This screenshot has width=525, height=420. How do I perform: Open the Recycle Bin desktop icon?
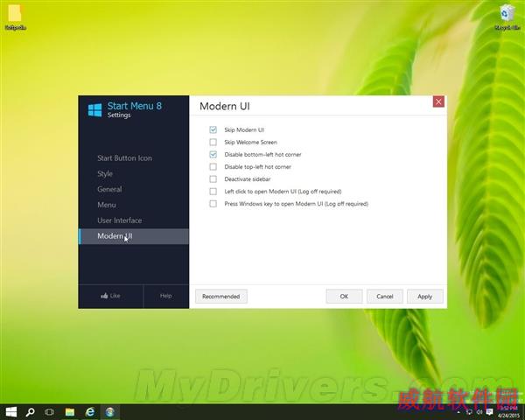coord(507,17)
